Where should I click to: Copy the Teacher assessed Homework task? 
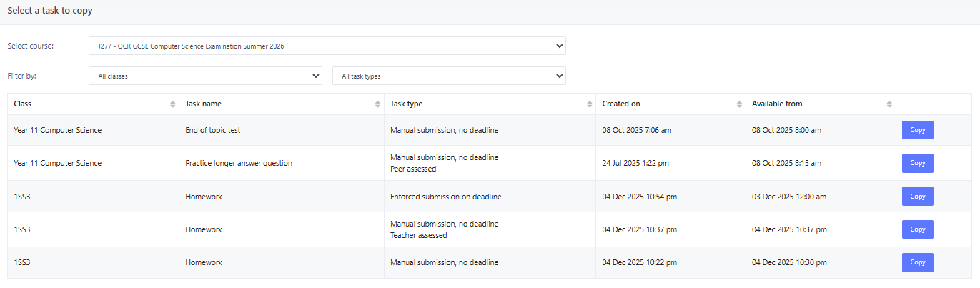[917, 229]
